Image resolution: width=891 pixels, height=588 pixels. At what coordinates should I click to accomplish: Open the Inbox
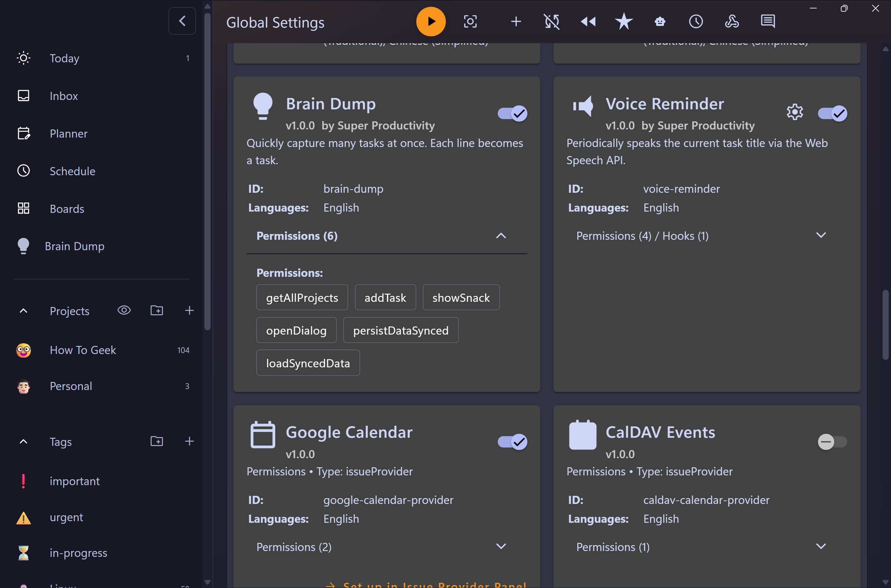point(101,96)
